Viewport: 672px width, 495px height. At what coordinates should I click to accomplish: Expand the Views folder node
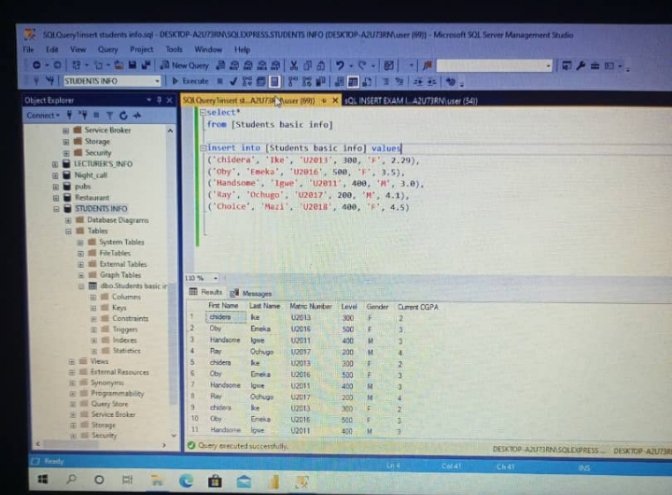(72, 361)
